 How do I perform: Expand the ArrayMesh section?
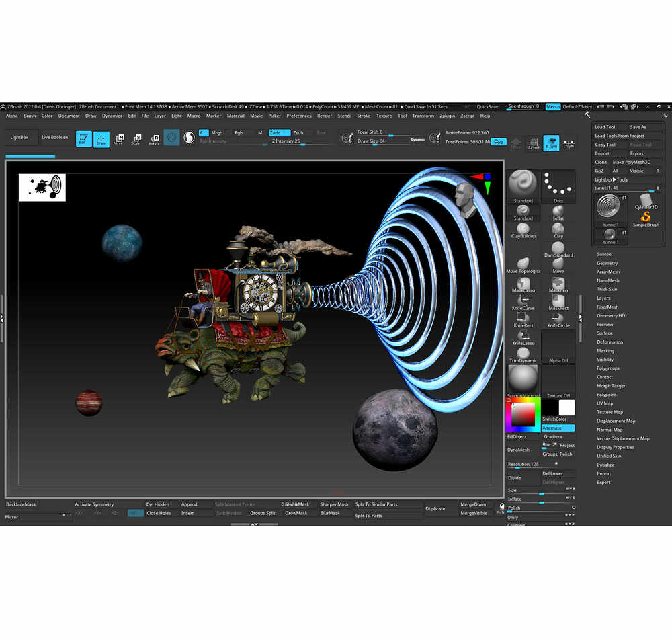pyautogui.click(x=608, y=272)
